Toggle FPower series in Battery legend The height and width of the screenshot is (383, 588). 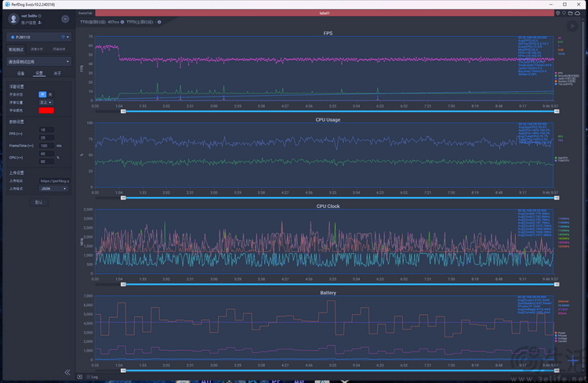click(x=561, y=336)
